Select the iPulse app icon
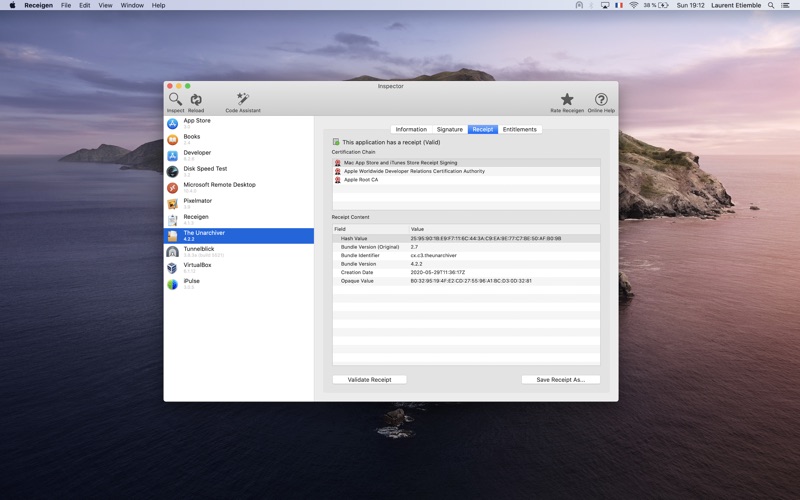The height and width of the screenshot is (500, 800). click(x=172, y=284)
